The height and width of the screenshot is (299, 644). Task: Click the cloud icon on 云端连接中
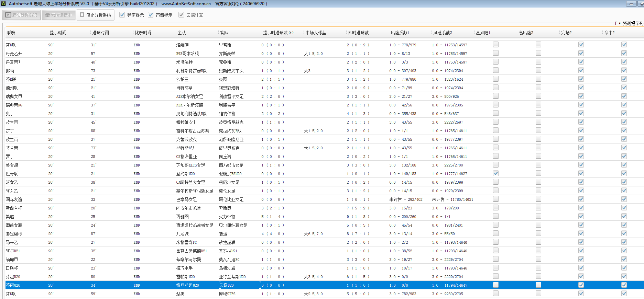47,15
